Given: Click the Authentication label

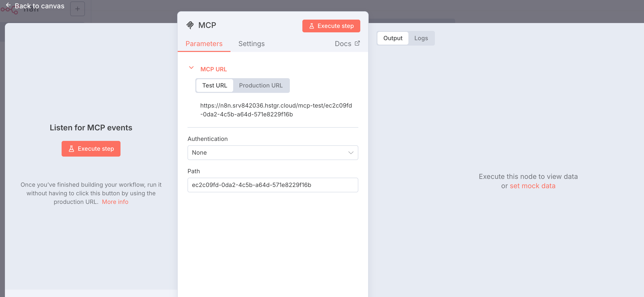Looking at the screenshot, I should click(x=207, y=139).
